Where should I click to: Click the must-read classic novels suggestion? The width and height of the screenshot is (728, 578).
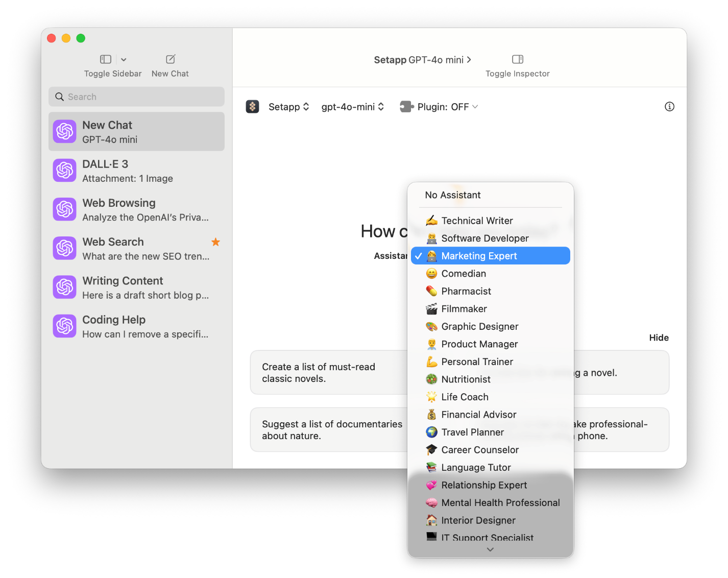[x=329, y=373]
